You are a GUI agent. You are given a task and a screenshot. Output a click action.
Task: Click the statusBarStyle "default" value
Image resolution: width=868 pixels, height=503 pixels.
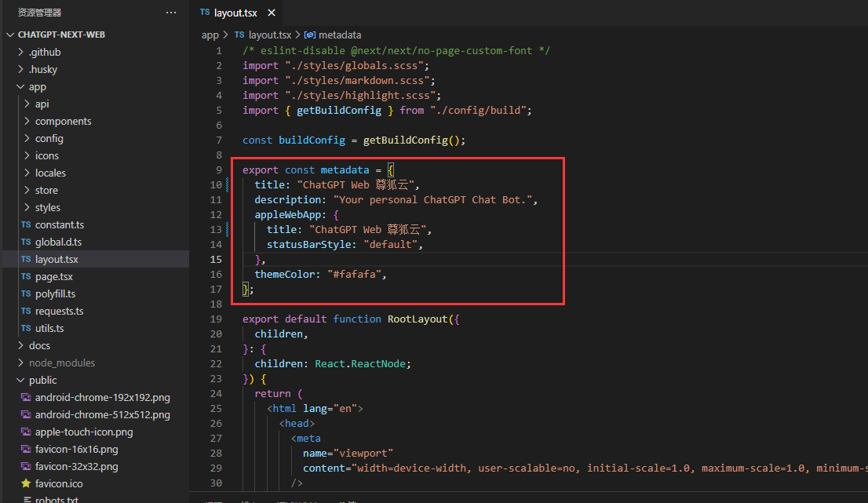pyautogui.click(x=390, y=244)
